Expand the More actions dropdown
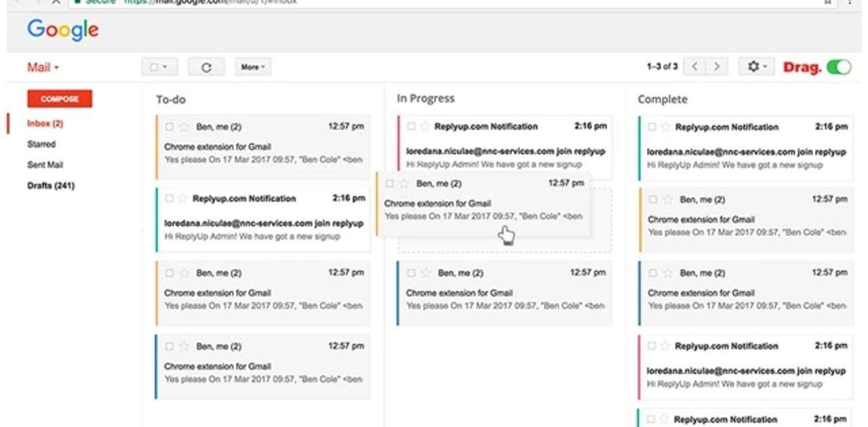 253,67
